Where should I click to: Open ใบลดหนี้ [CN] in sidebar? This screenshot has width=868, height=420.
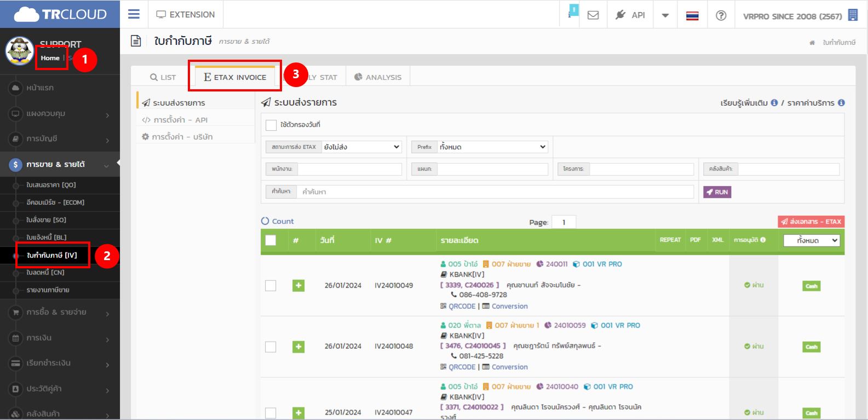pos(45,273)
